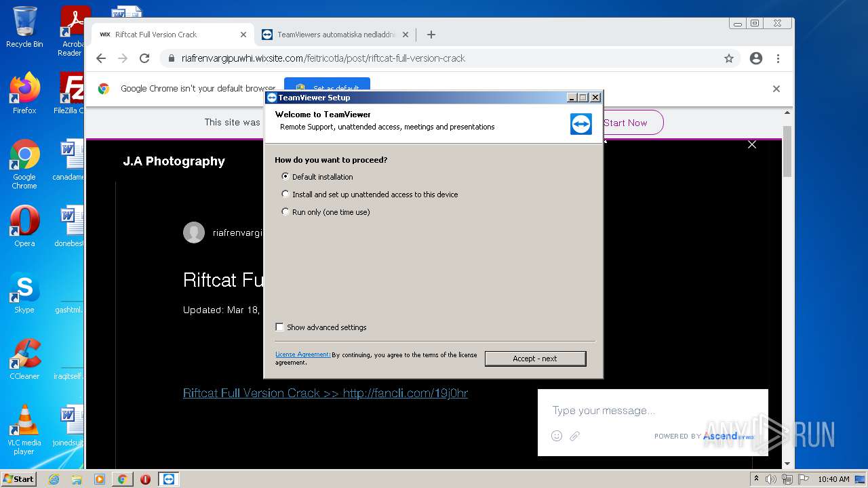Click the author avatar icon

coord(194,232)
